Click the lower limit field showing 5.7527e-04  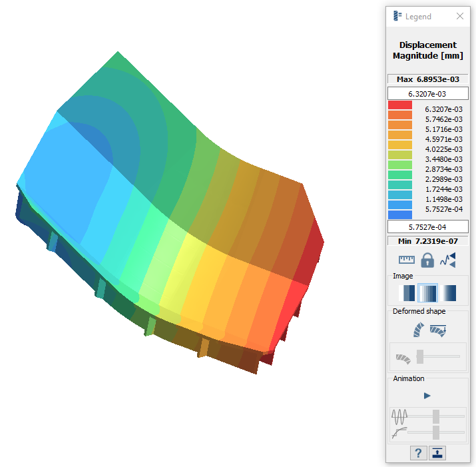click(427, 227)
